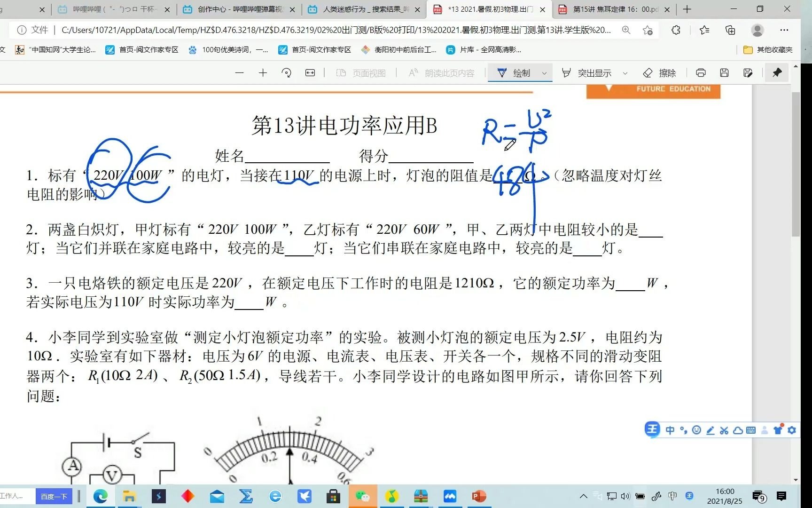The width and height of the screenshot is (812, 508).
Task: Close the 第15讲 焦耳定律 tab
Action: point(667,9)
